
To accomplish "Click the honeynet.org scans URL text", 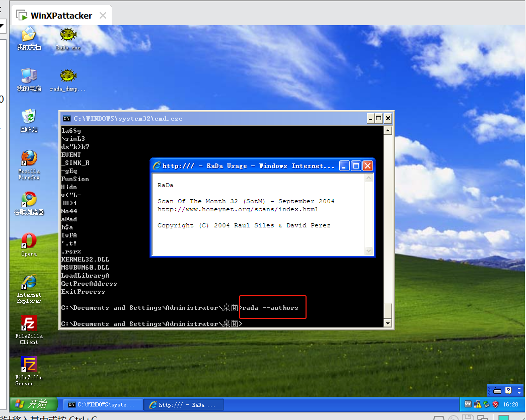I will 238,209.
